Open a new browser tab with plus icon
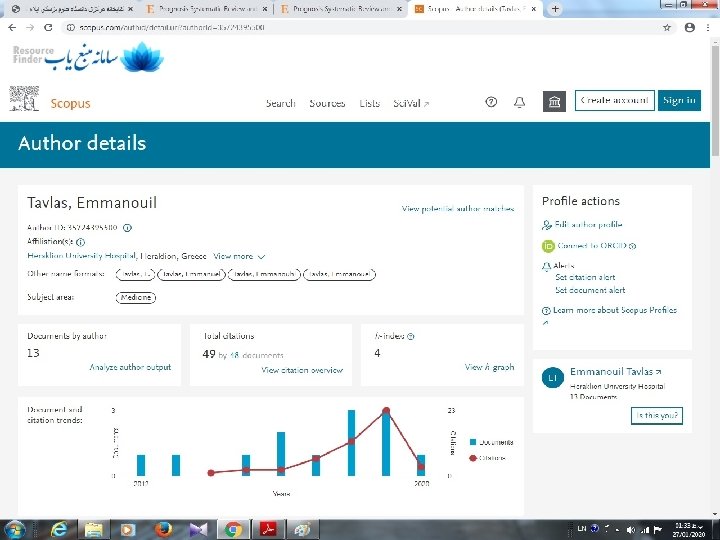This screenshot has width=720, height=540. (555, 9)
